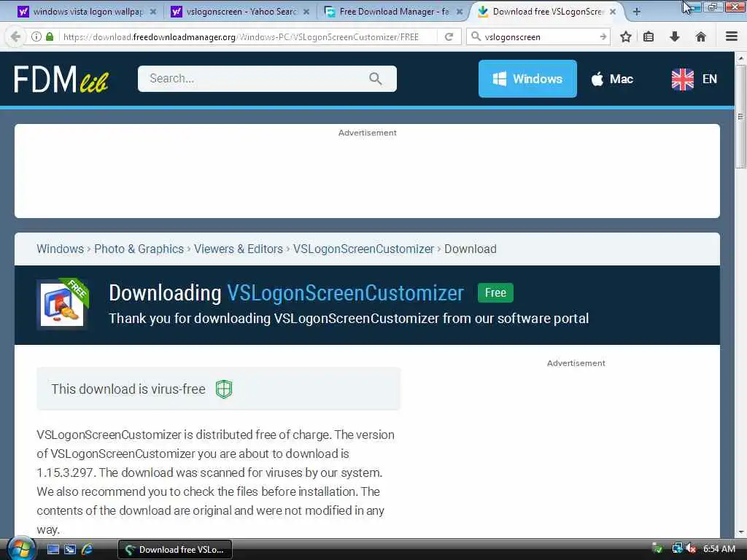Click the FDM lib logo

coord(61,79)
